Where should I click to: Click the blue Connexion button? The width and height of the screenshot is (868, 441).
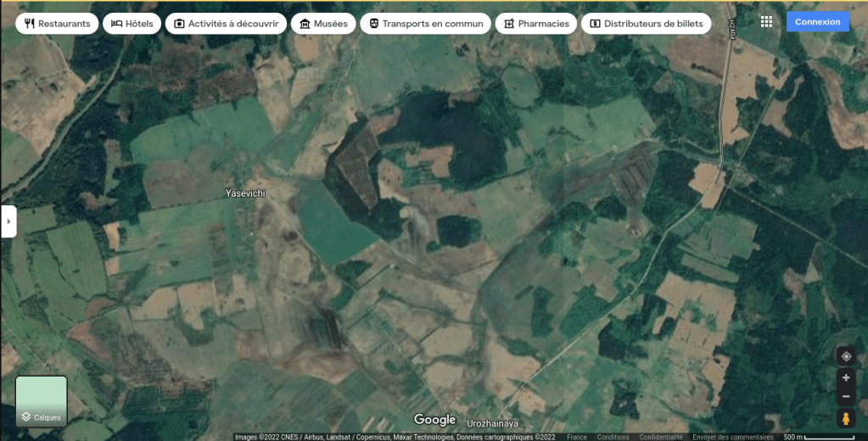click(817, 22)
